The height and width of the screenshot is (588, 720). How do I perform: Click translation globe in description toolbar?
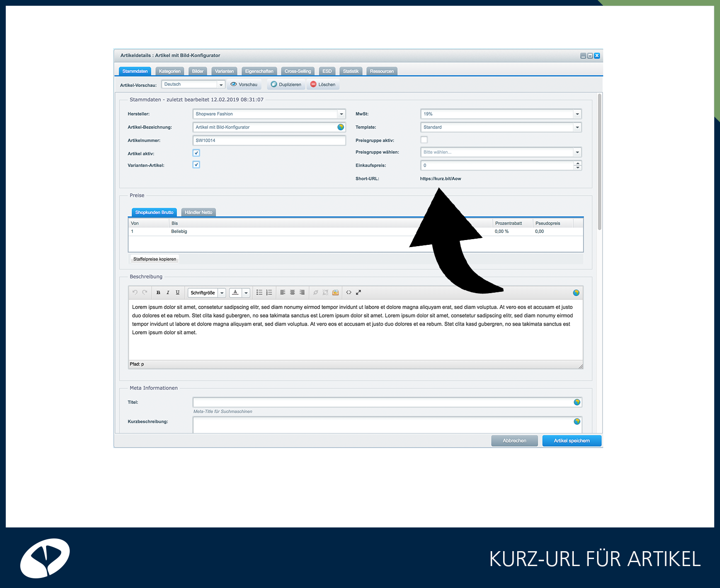[576, 293]
